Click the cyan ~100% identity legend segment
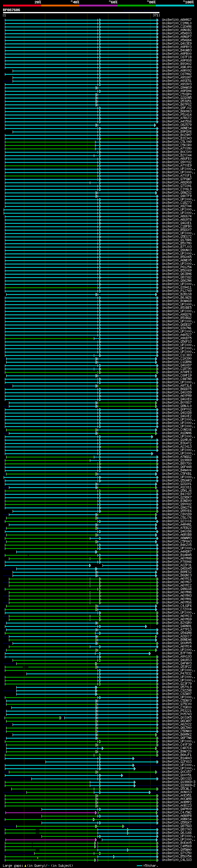197x868 pixels. pos(175,6)
